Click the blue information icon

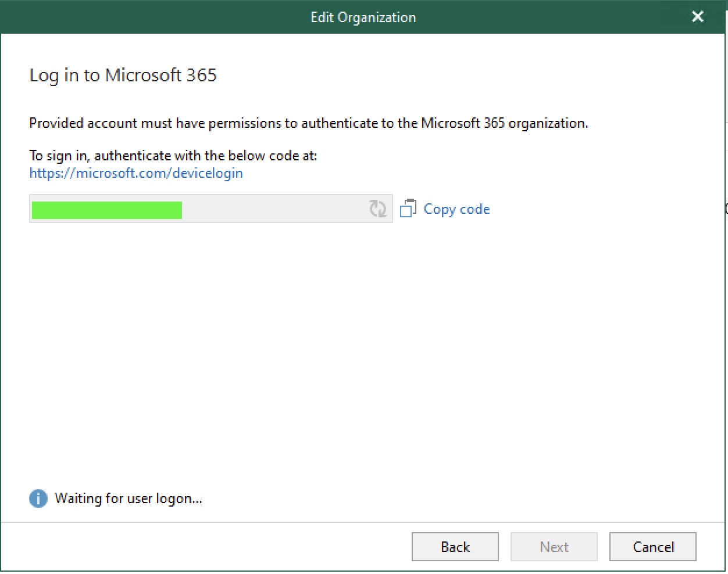pos(38,498)
